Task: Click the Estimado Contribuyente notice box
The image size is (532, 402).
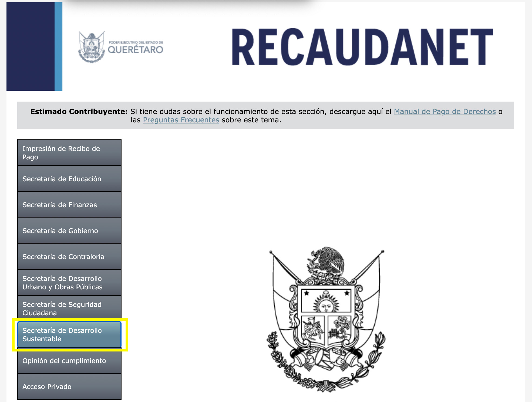Action: point(266,115)
